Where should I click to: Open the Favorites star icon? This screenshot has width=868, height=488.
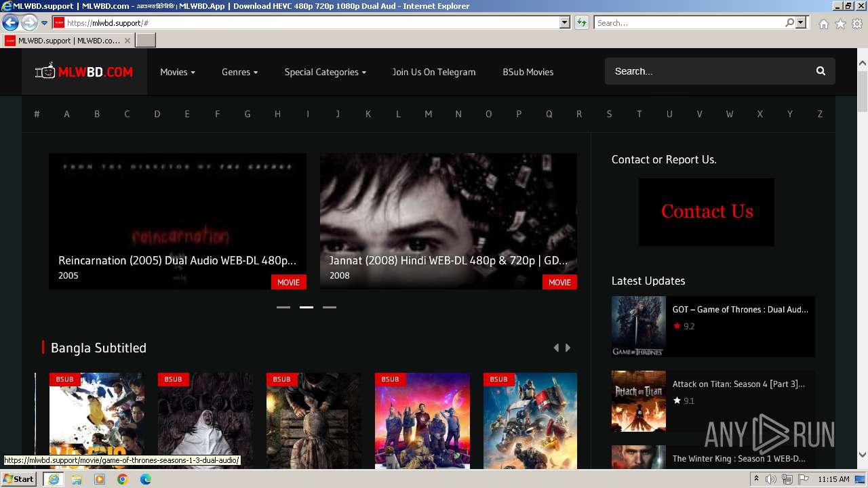[x=840, y=24]
